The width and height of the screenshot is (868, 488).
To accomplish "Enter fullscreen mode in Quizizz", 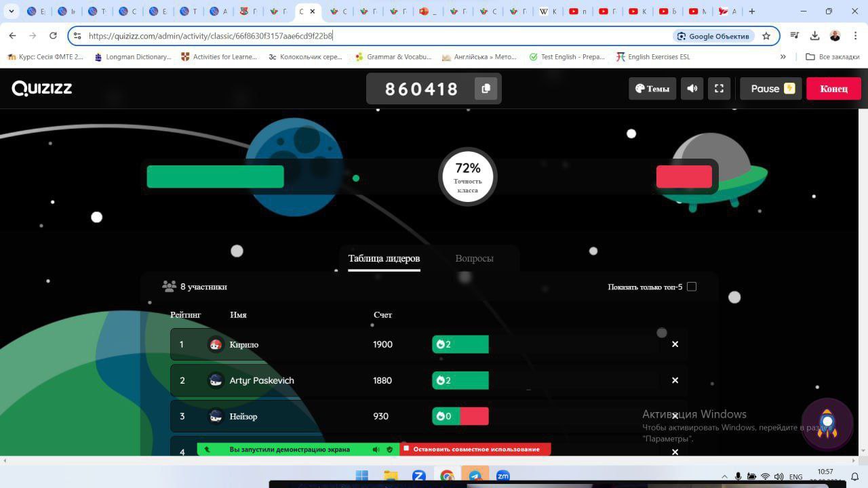I will click(719, 89).
